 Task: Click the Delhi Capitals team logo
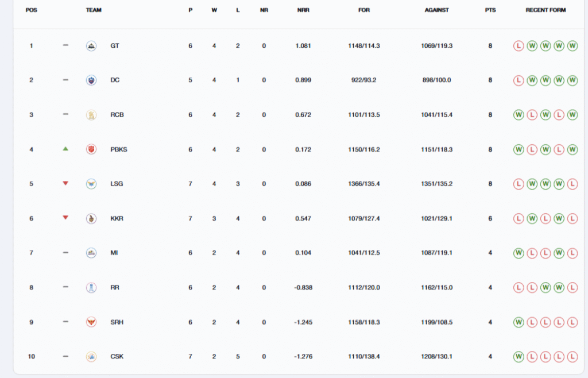pos(91,80)
